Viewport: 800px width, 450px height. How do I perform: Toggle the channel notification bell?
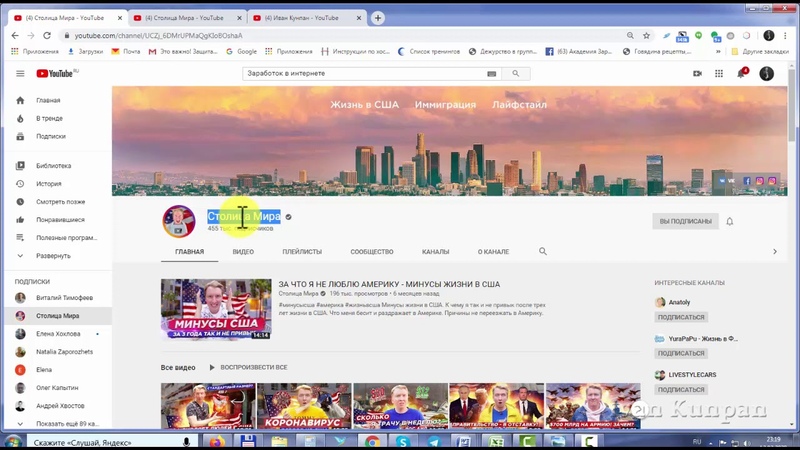730,221
